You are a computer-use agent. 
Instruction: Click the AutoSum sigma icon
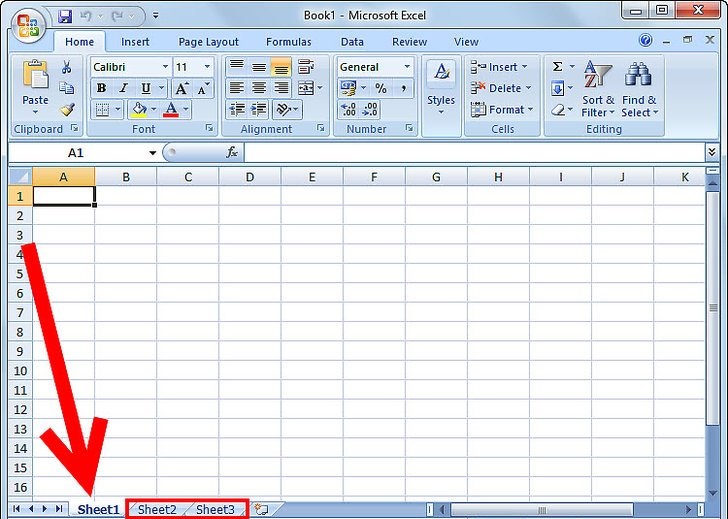tap(558, 67)
